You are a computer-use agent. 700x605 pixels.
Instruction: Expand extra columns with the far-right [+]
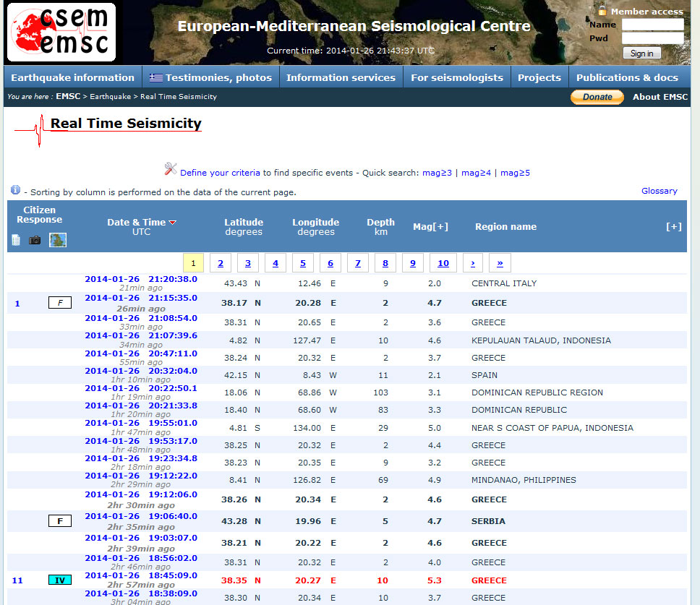coord(673,226)
